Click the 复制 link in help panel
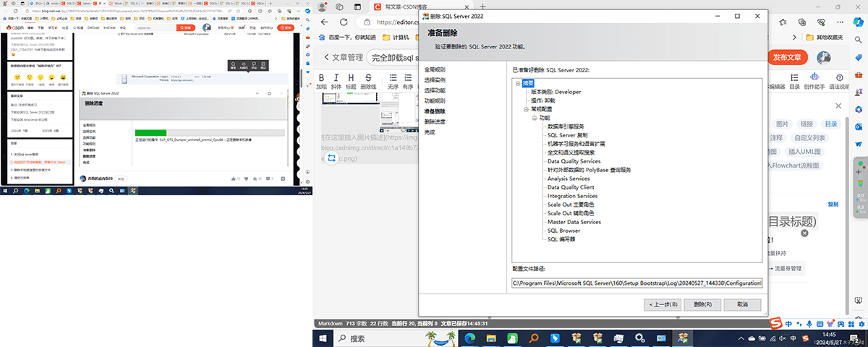This screenshot has width=868, height=347. point(833,204)
